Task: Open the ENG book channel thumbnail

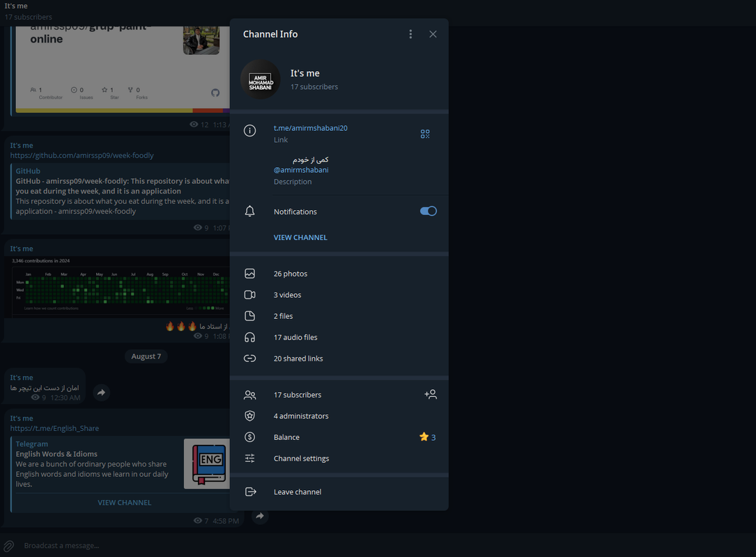Action: pos(208,464)
